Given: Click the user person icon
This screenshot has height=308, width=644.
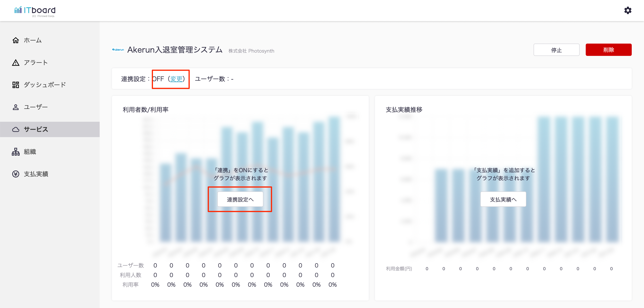Looking at the screenshot, I should (x=16, y=107).
